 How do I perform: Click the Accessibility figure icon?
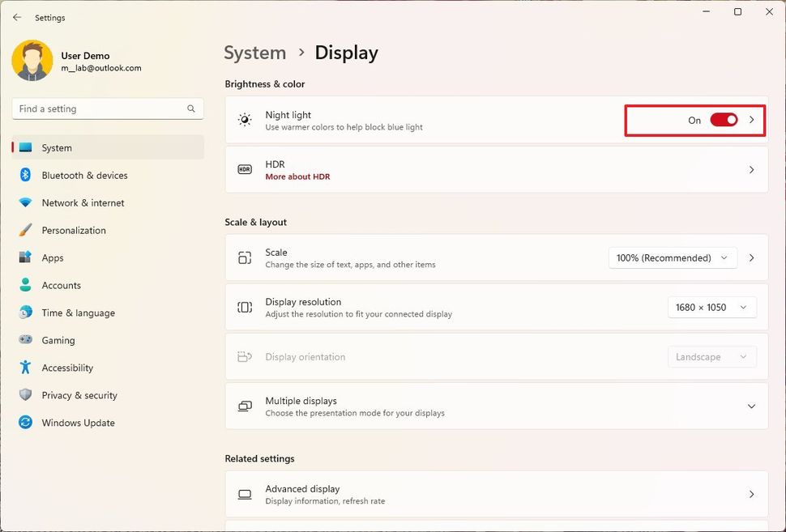coord(25,368)
